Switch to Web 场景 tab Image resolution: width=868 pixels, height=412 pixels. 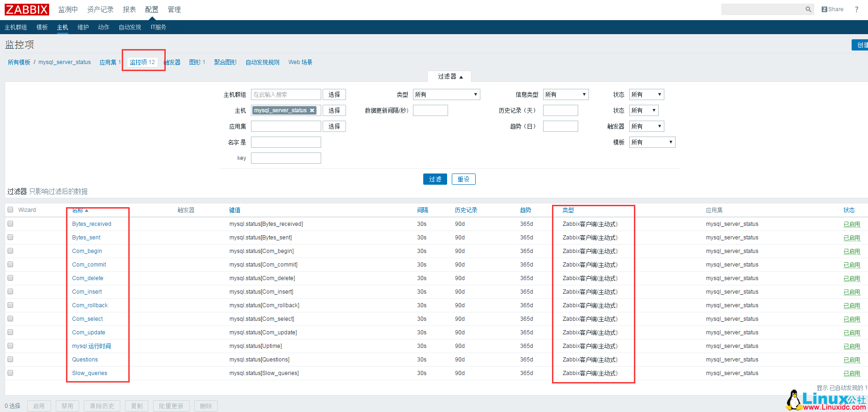pyautogui.click(x=300, y=62)
